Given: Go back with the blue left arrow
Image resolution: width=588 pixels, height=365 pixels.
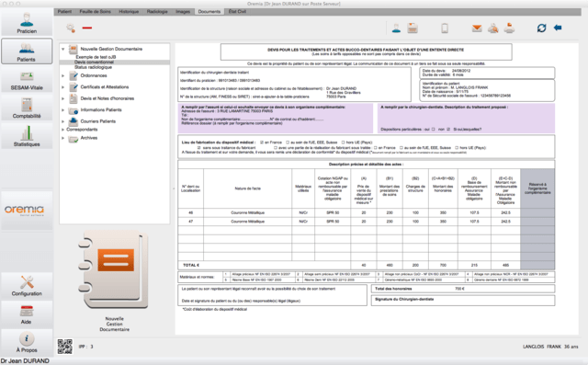Looking at the screenshot, I should [x=558, y=28].
